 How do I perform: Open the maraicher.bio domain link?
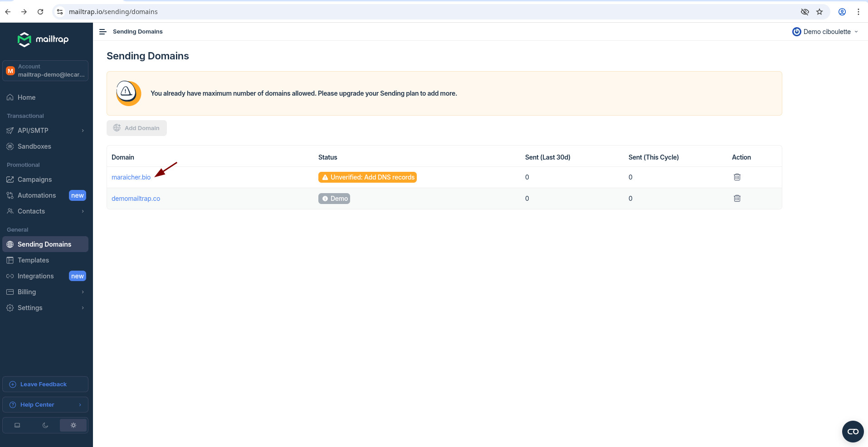131,177
